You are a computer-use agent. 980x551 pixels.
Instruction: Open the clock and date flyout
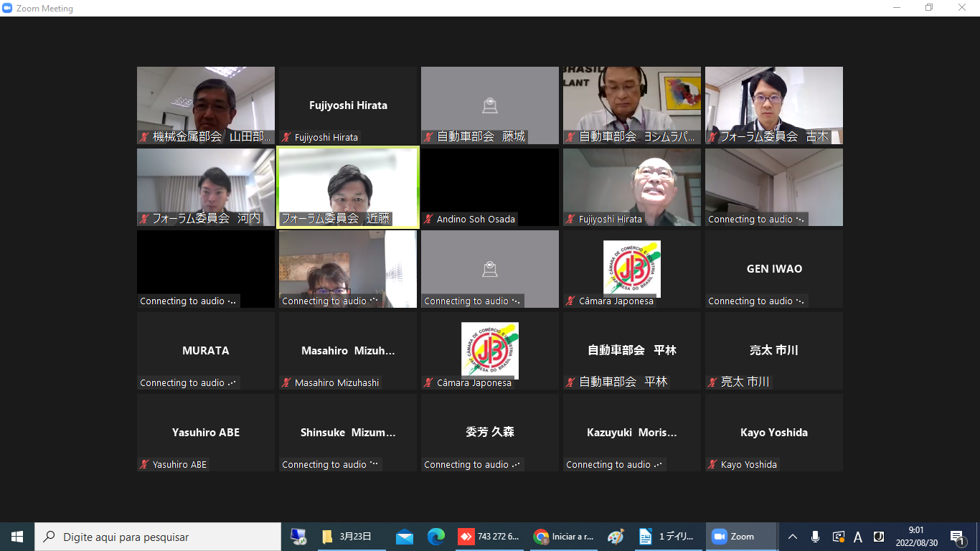915,537
